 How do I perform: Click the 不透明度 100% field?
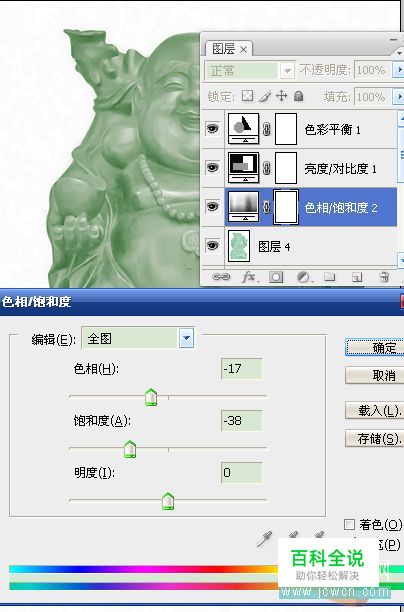click(373, 70)
